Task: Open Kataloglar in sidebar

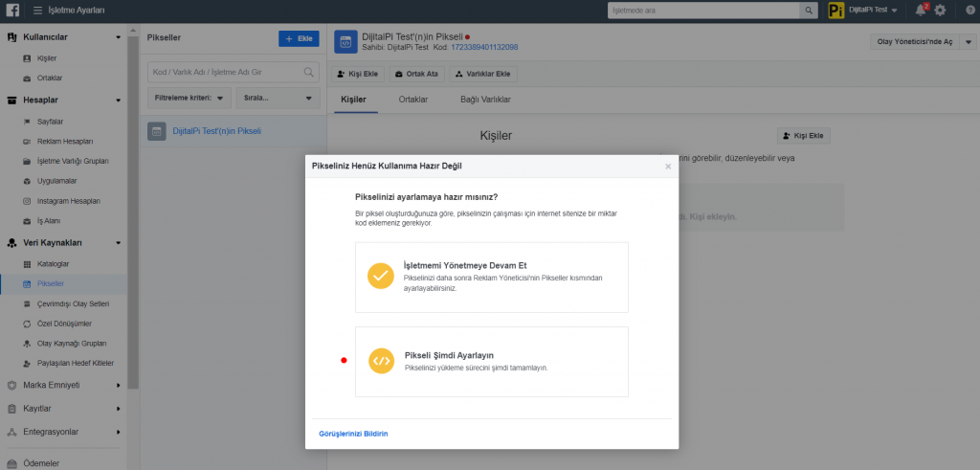Action: [x=54, y=264]
